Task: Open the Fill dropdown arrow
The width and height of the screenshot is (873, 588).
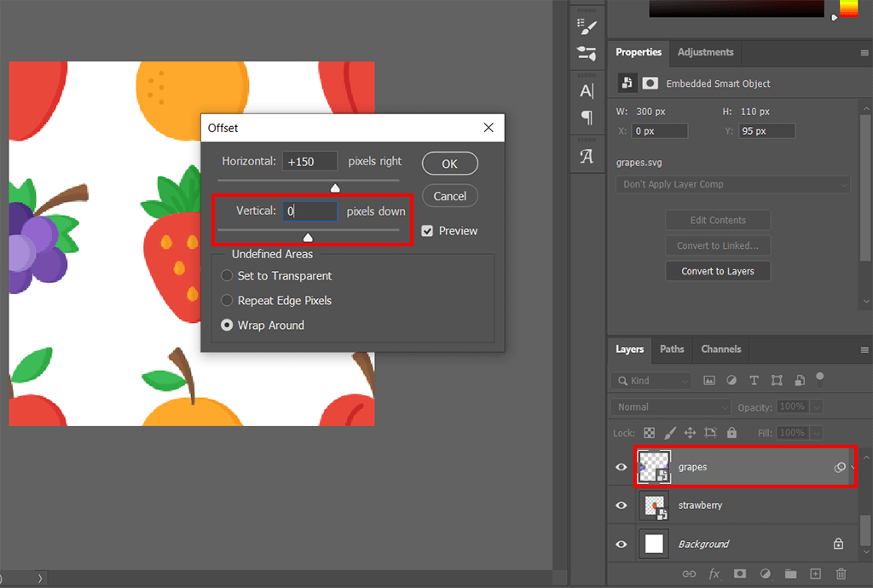Action: click(x=816, y=433)
